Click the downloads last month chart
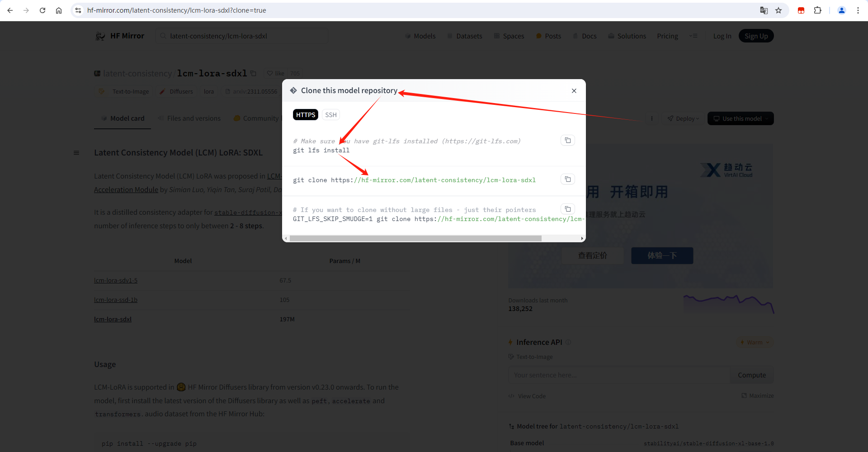This screenshot has height=452, width=868. pyautogui.click(x=729, y=304)
